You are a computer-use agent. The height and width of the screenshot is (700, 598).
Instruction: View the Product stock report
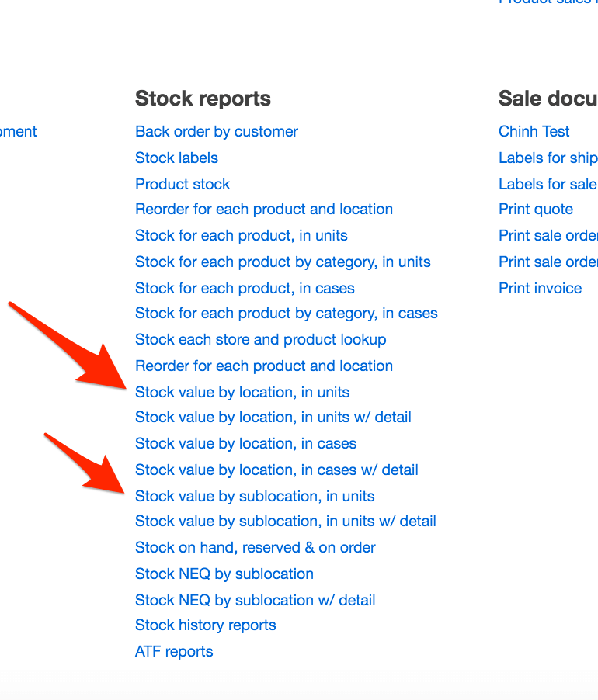point(183,184)
